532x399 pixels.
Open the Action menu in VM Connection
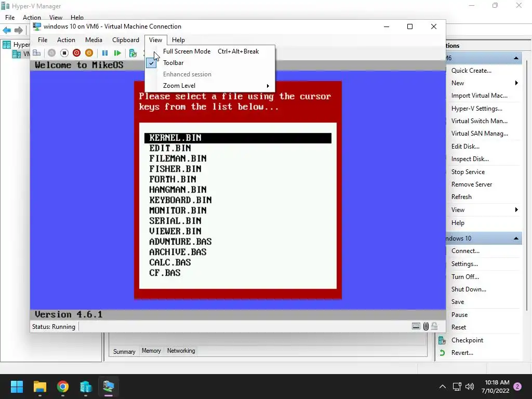(x=66, y=40)
